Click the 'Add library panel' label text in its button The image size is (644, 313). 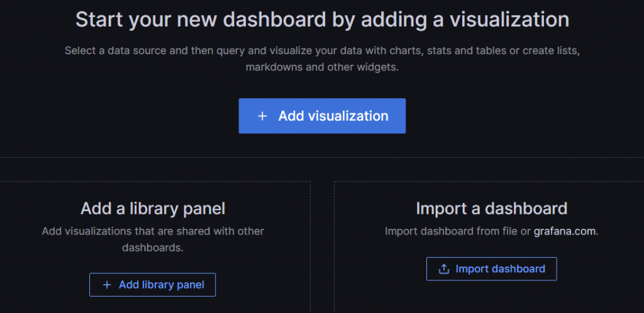pyautogui.click(x=162, y=285)
